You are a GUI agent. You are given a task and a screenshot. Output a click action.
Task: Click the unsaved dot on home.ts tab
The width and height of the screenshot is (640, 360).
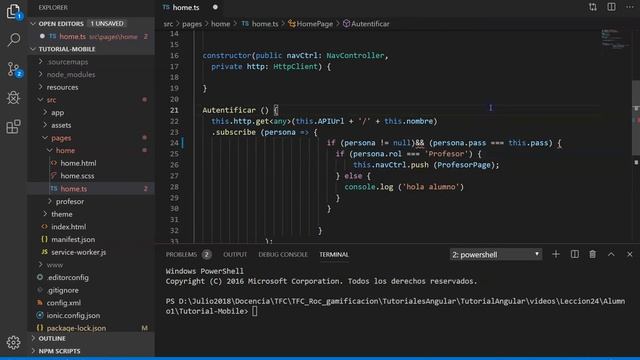tap(215, 7)
